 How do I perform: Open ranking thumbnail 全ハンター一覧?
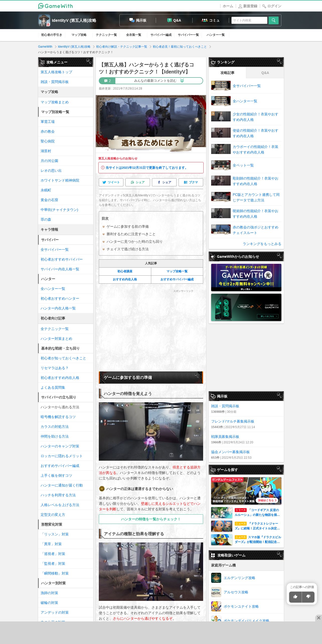[221, 101]
